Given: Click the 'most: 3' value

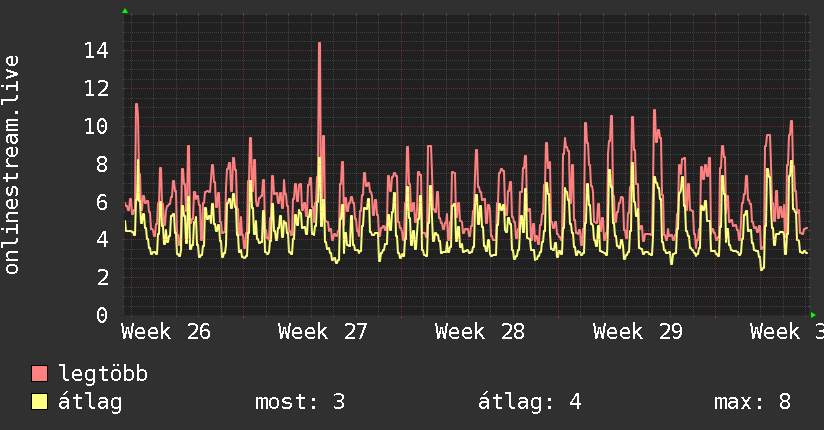Looking at the screenshot, I should point(300,402).
